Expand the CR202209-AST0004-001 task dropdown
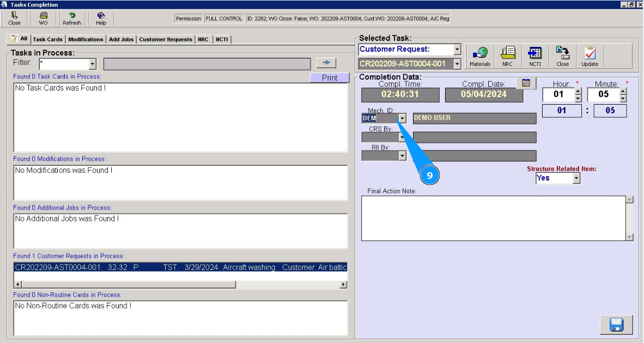This screenshot has width=644, height=343. click(x=457, y=64)
